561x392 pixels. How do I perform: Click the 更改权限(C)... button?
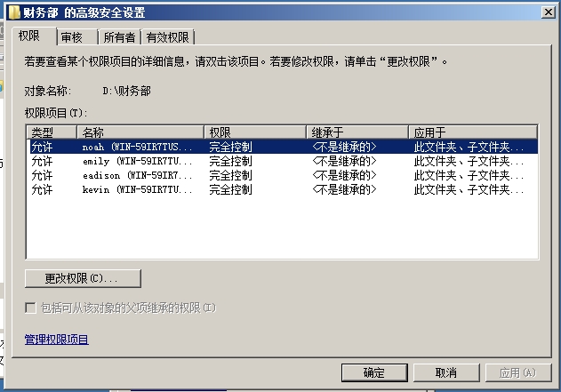83,278
